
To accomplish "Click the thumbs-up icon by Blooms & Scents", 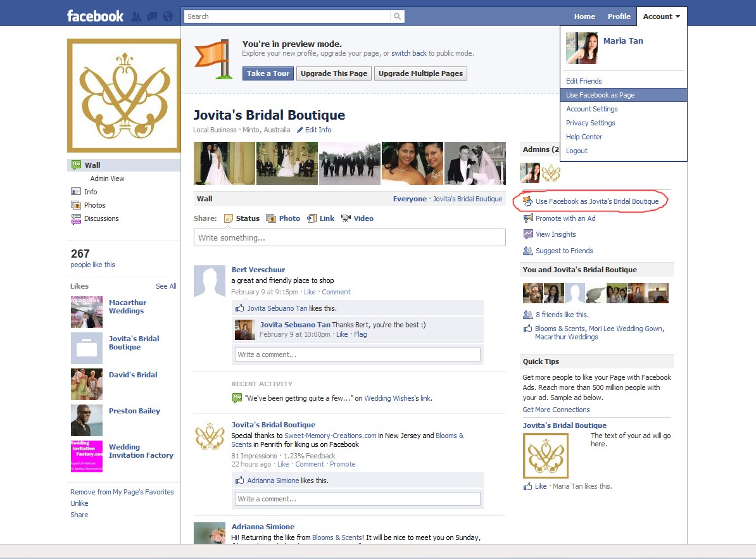I will click(x=528, y=329).
